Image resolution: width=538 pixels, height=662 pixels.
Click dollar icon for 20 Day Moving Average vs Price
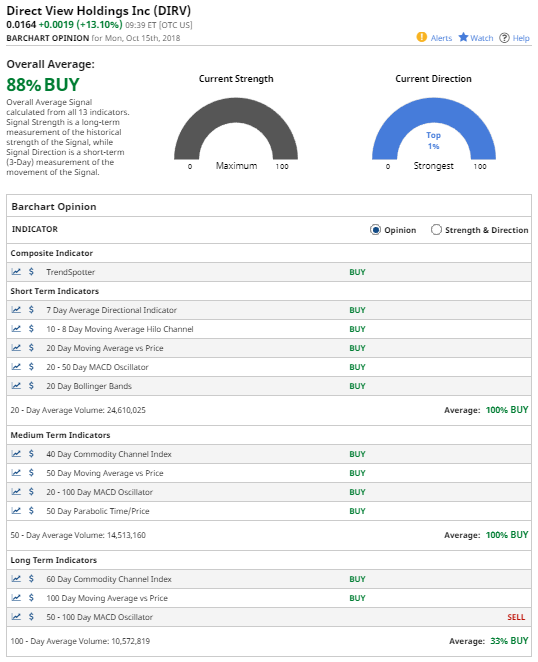coord(31,347)
